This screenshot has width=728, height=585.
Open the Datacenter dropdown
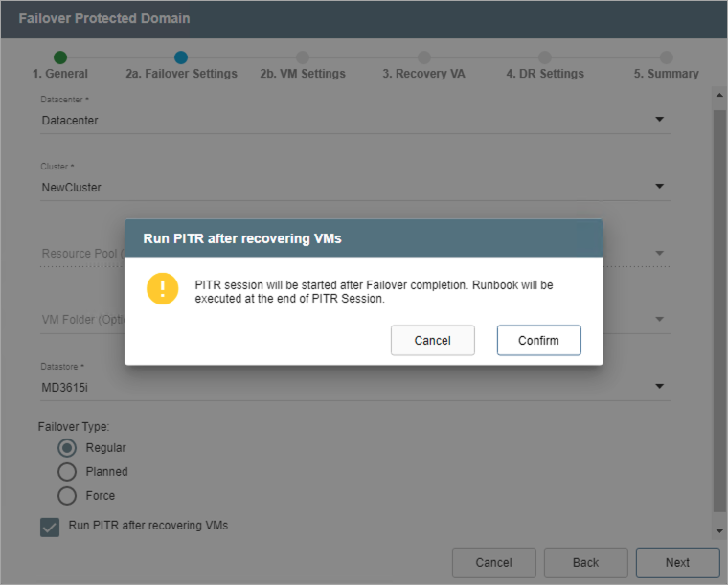click(659, 120)
